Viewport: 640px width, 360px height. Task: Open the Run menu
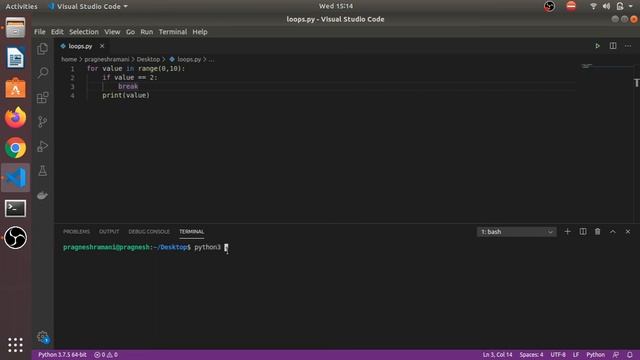(147, 32)
